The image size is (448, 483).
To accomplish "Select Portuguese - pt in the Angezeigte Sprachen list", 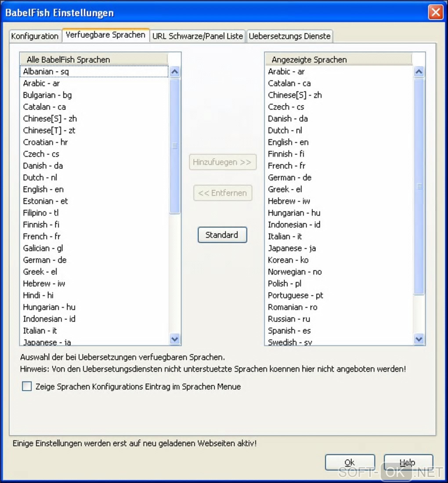I will [339, 295].
